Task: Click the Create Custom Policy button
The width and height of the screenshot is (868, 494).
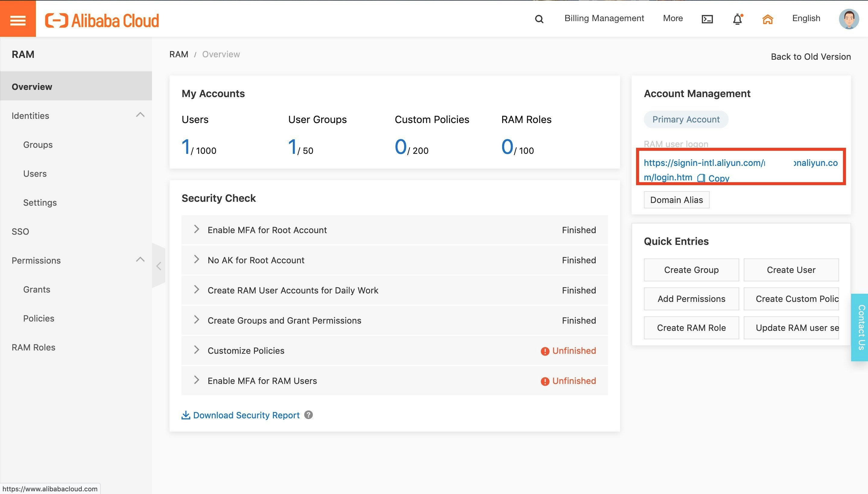Action: point(791,299)
